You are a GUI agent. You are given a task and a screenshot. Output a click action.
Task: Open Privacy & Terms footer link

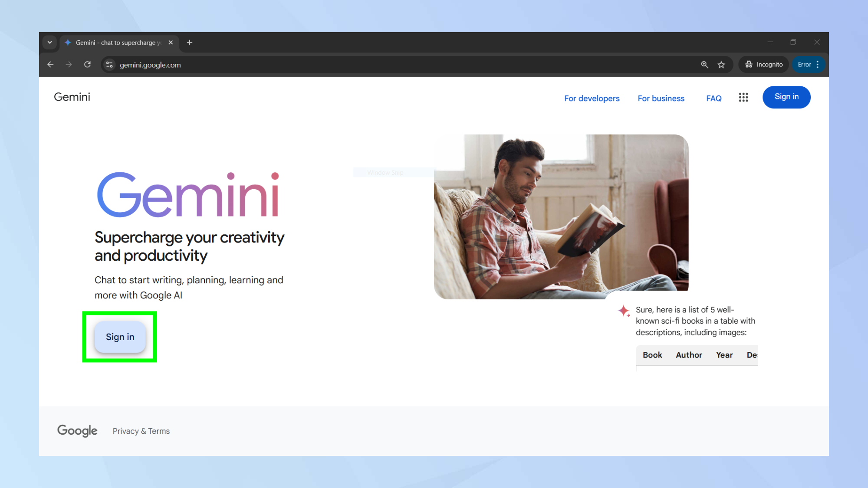click(x=141, y=431)
